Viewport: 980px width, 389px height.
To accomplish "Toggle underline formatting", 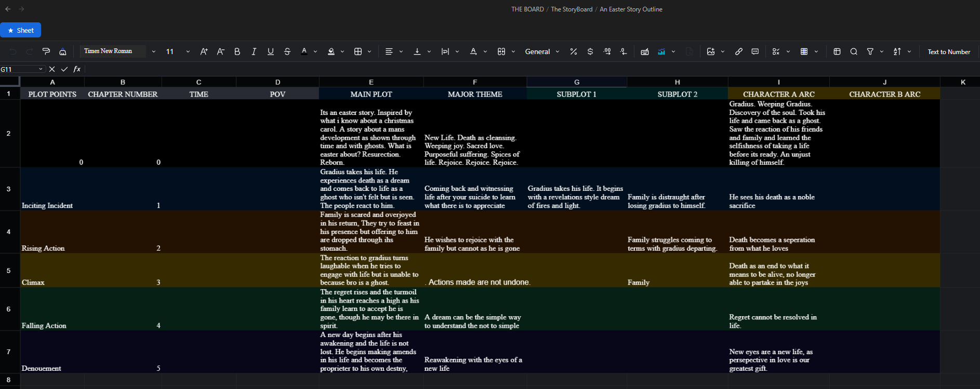I will point(270,51).
